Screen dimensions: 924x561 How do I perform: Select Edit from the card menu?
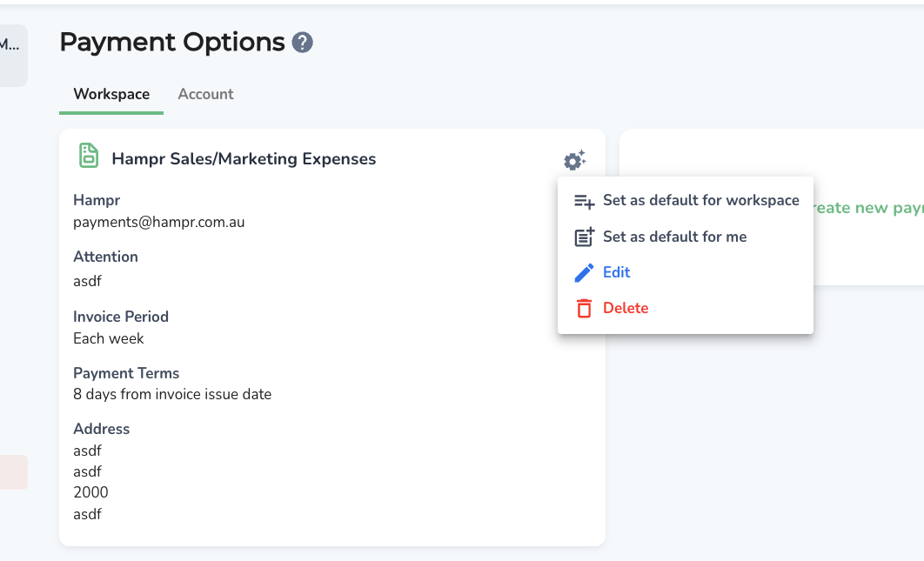686,272
